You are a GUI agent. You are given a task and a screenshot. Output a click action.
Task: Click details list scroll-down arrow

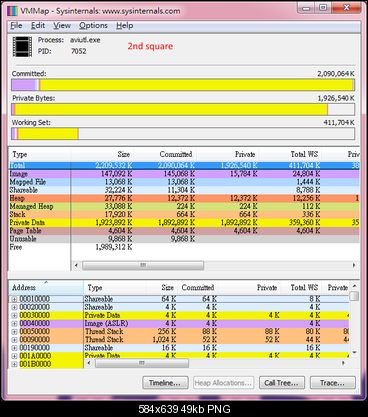pyautogui.click(x=355, y=353)
